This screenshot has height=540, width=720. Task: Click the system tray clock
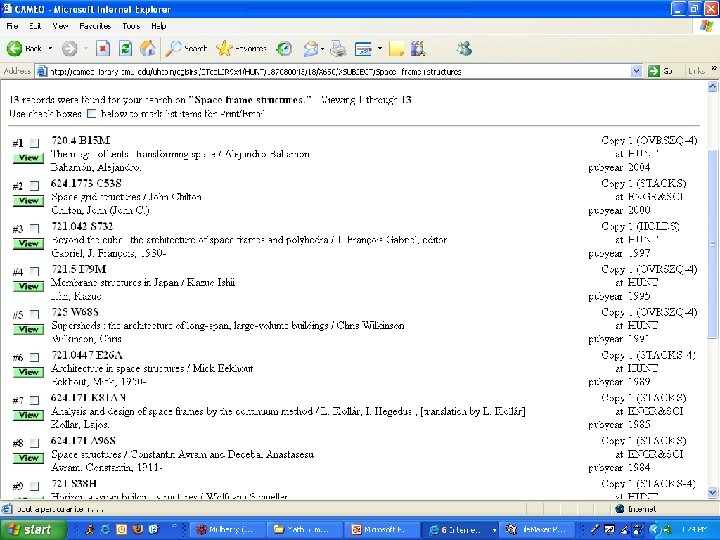coord(693,529)
